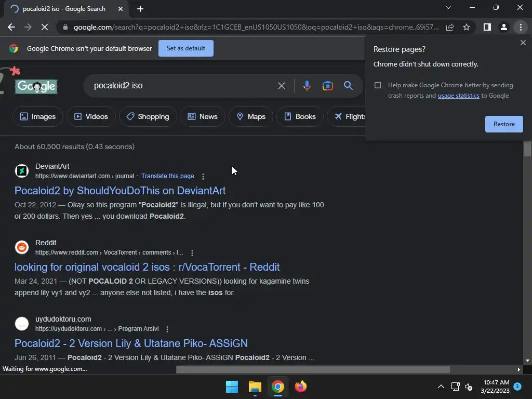Click the horizontal scrollbar right arrow

point(519,369)
